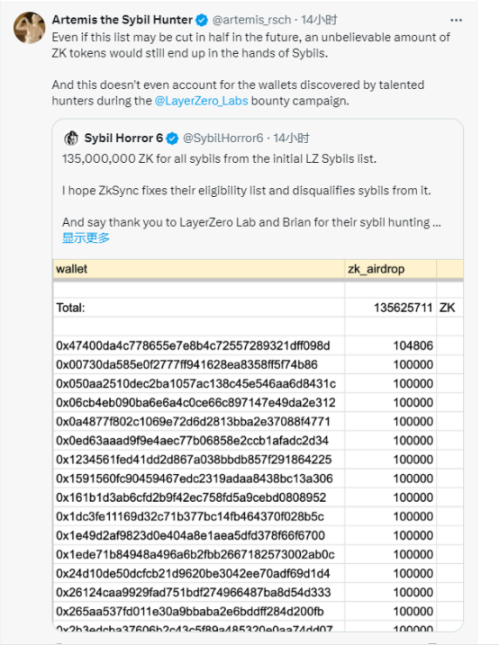Select wallet address starting 0x1234561fed41
Image resolution: width=499 pixels, height=645 pixels.
(x=194, y=459)
